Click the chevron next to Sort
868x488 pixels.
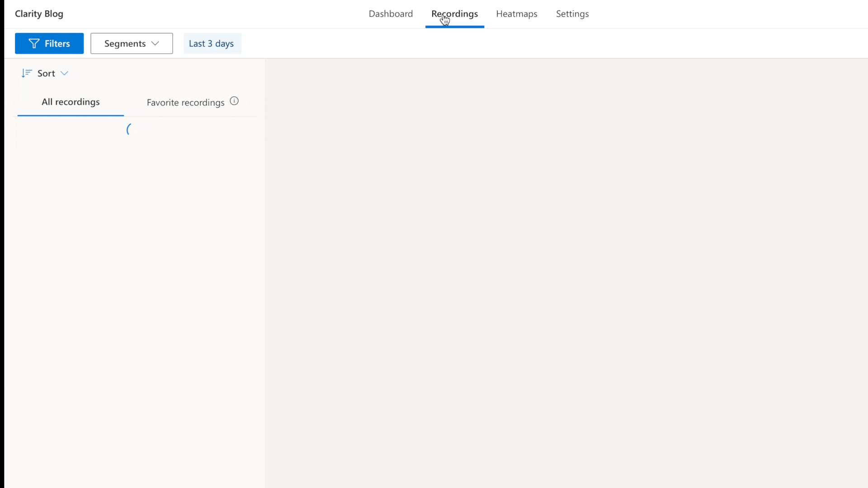64,73
